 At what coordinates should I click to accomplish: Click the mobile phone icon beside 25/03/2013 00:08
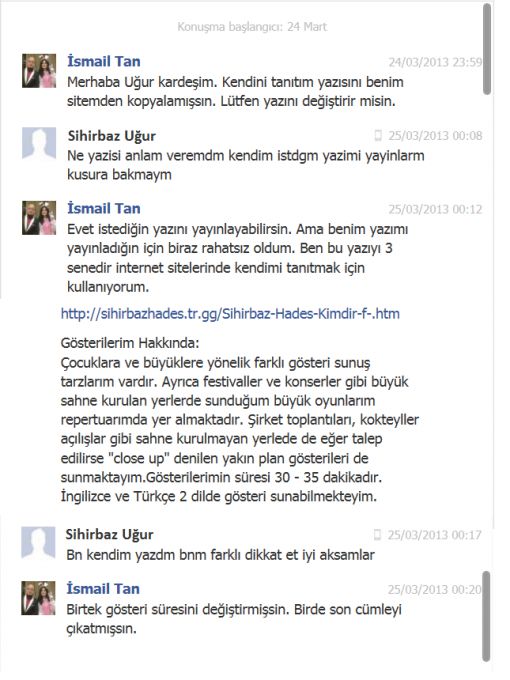(x=378, y=136)
